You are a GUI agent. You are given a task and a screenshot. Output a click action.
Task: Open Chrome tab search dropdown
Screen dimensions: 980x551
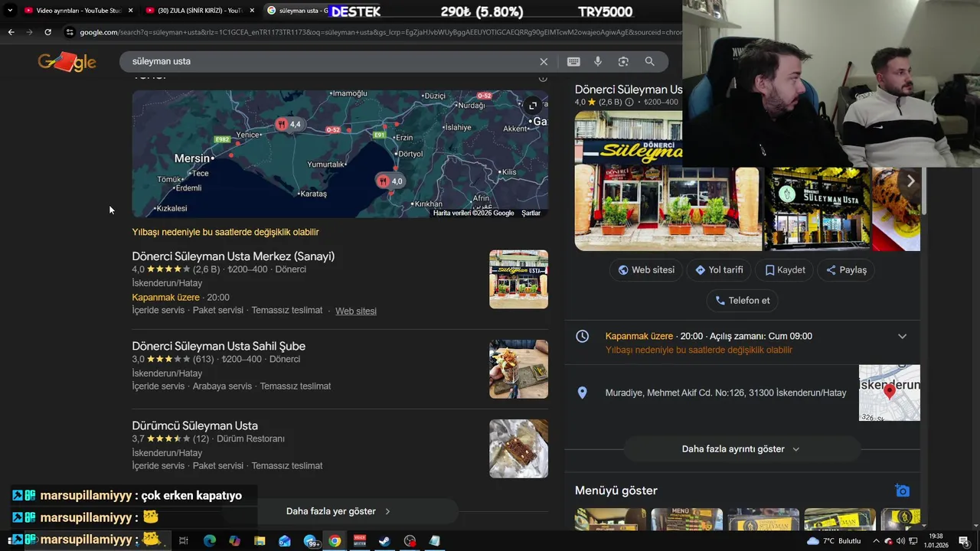coord(10,11)
